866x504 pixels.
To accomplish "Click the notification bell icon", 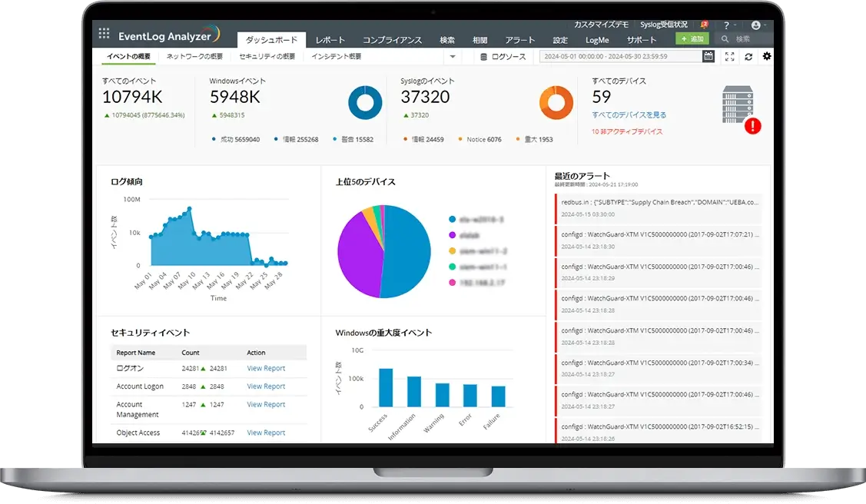I will point(704,25).
